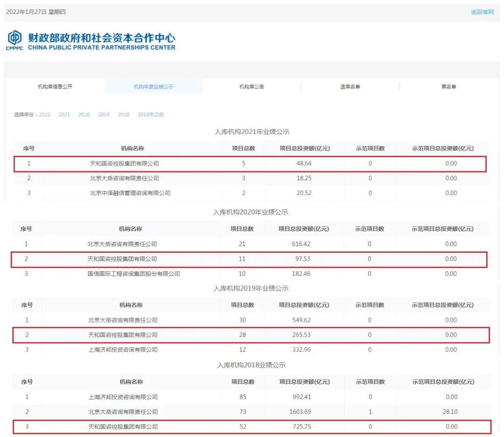Click investment value 48.64
The image size is (504, 437).
(x=304, y=164)
